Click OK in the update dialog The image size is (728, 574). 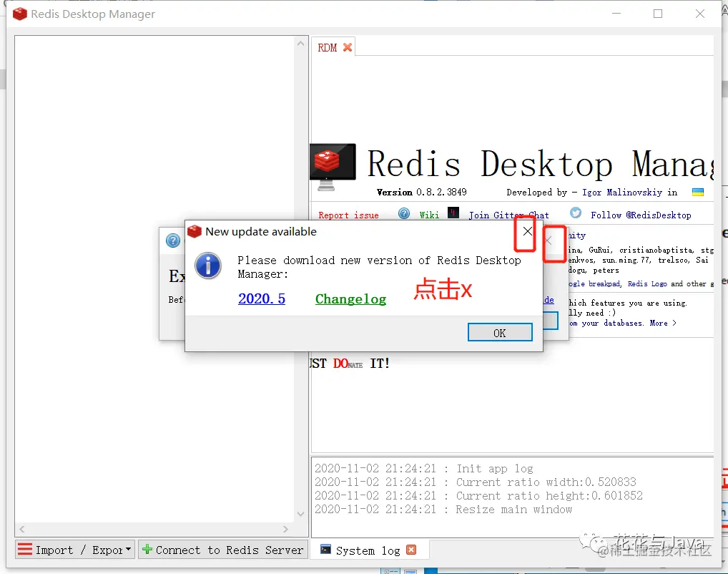tap(500, 333)
